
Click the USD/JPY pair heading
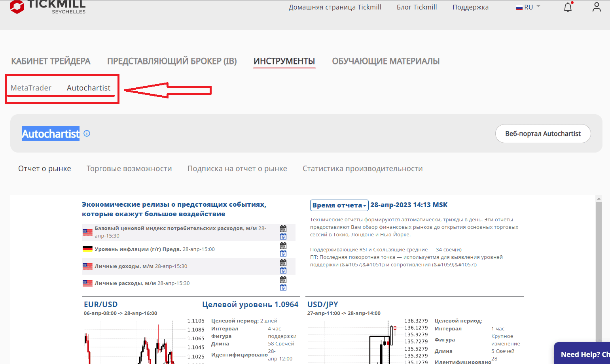click(323, 304)
